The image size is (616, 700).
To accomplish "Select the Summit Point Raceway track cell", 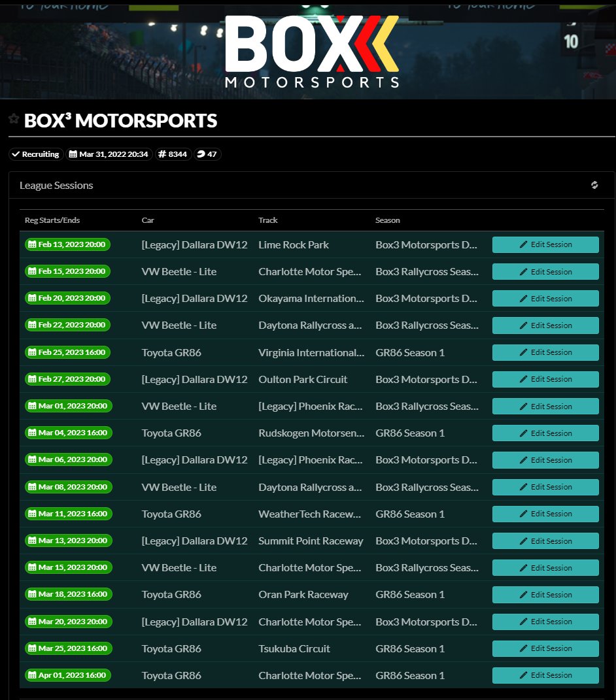I will pyautogui.click(x=311, y=541).
